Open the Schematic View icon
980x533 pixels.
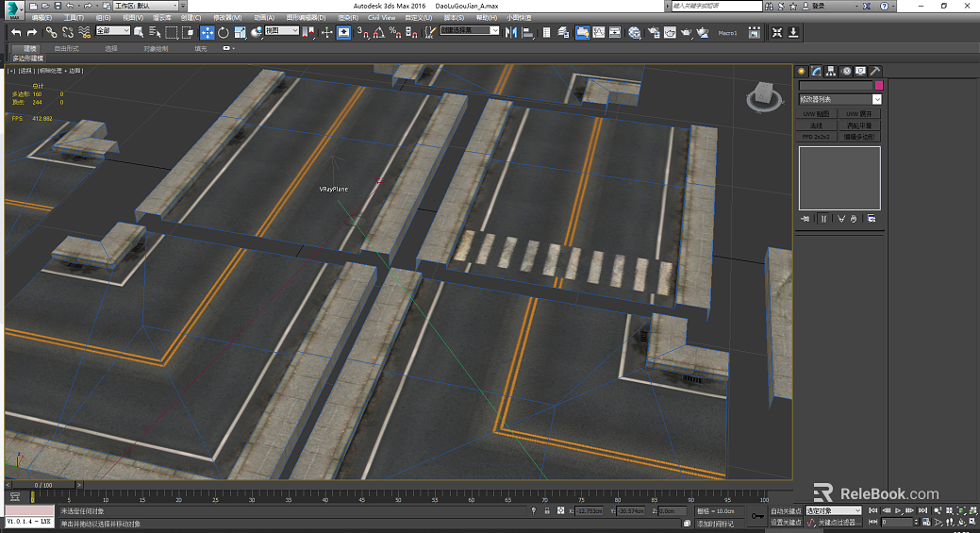point(615,32)
